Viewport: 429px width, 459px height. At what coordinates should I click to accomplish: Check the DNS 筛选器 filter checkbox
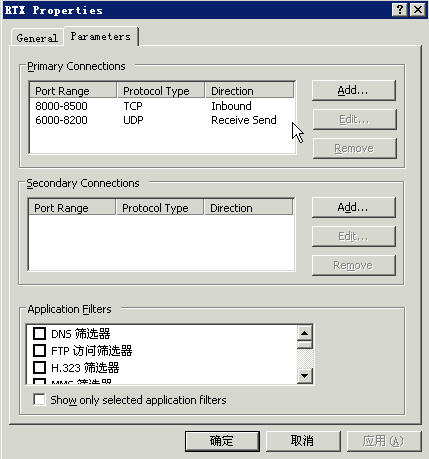(39, 333)
